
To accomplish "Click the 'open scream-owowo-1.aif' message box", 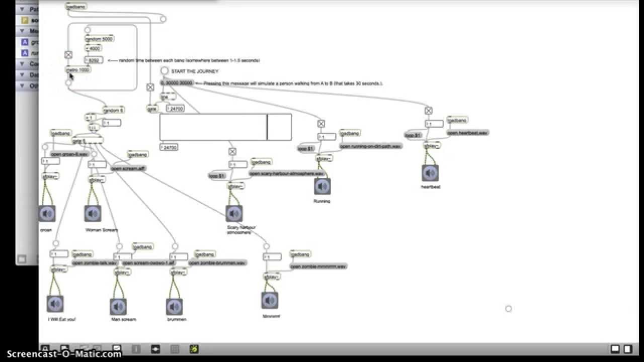I will (x=148, y=263).
